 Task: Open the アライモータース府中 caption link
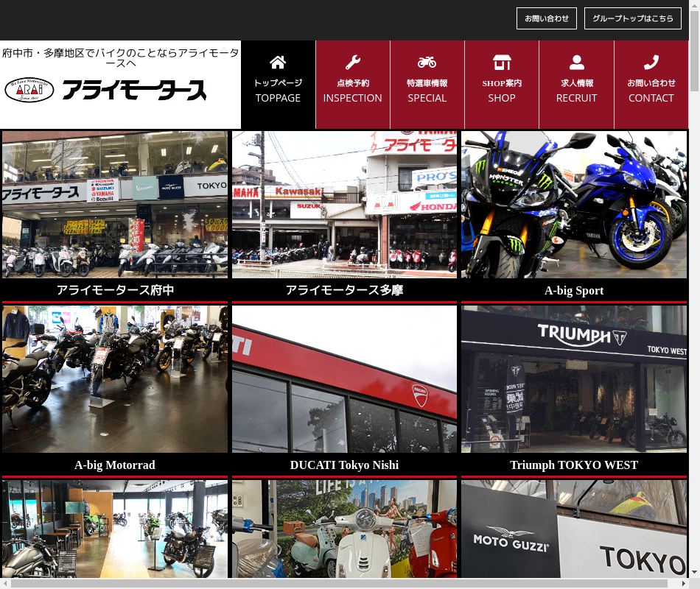pyautogui.click(x=115, y=290)
